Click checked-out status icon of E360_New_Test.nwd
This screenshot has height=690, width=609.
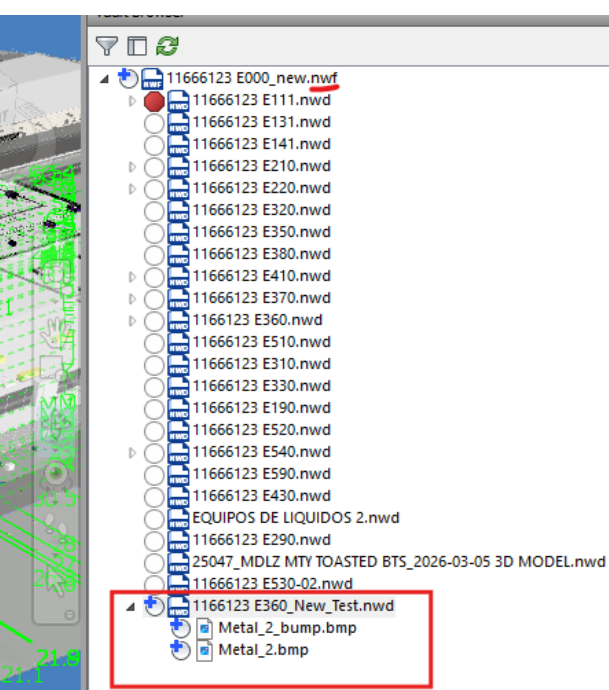(x=154, y=606)
